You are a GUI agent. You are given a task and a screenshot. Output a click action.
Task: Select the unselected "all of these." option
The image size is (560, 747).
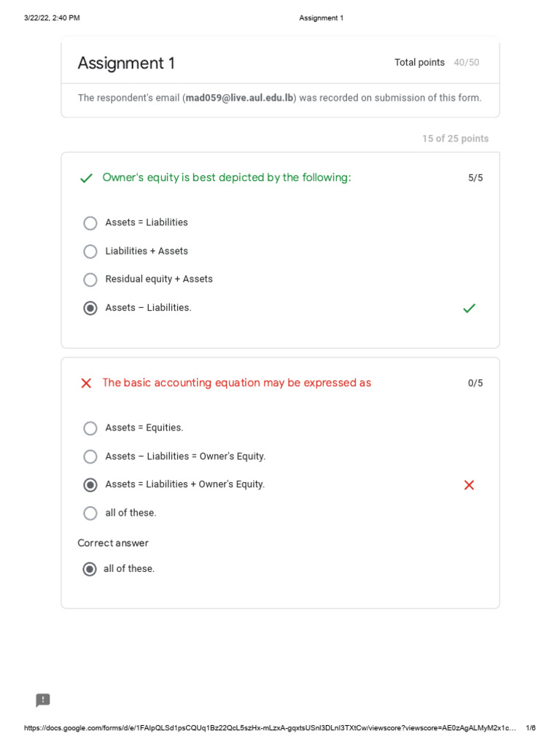click(x=90, y=514)
